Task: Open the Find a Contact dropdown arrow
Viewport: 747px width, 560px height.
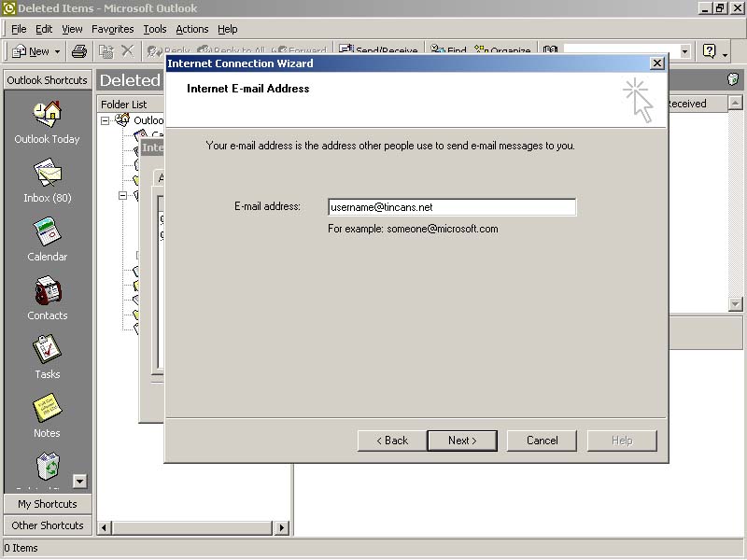Action: [x=685, y=51]
